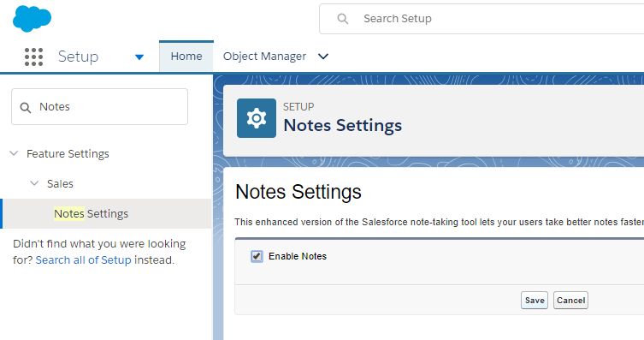
Task: Follow the Search all of Setup link
Action: click(83, 259)
